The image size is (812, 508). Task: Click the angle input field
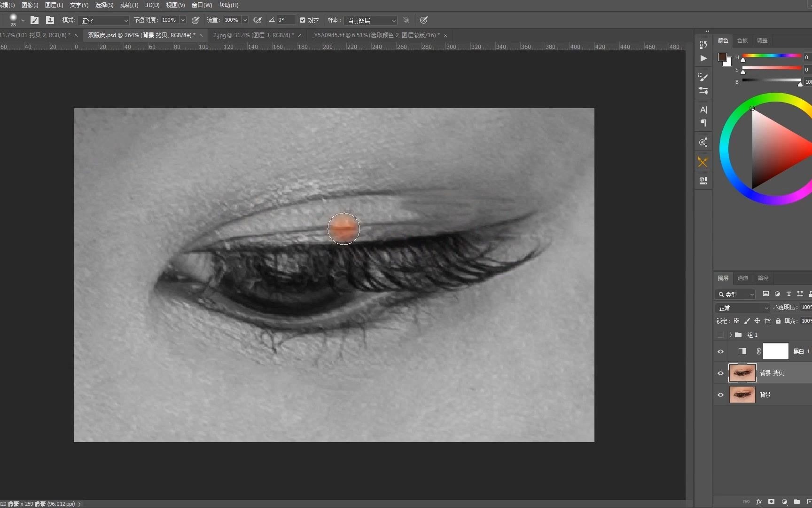pos(286,20)
